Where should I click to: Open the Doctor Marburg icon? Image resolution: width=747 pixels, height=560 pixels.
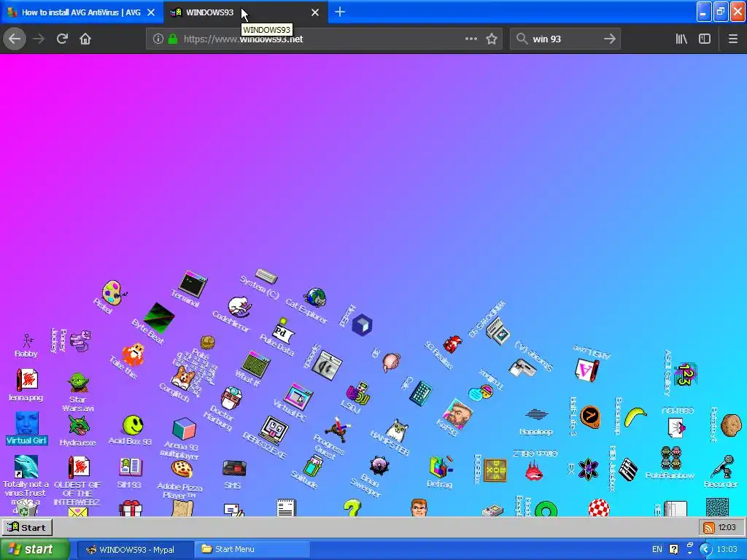231,397
